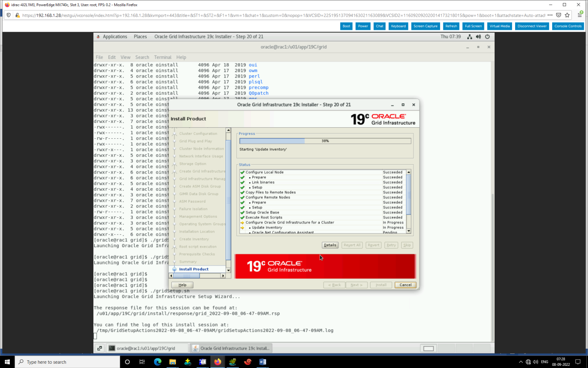This screenshot has height=368, width=588.
Task: Click the iDRAC Disconnect Viewer button
Action: [532, 26]
